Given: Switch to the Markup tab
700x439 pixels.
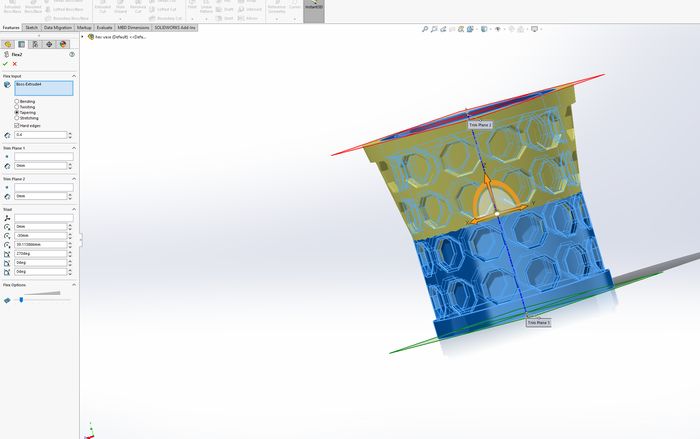Looking at the screenshot, I should click(x=84, y=28).
